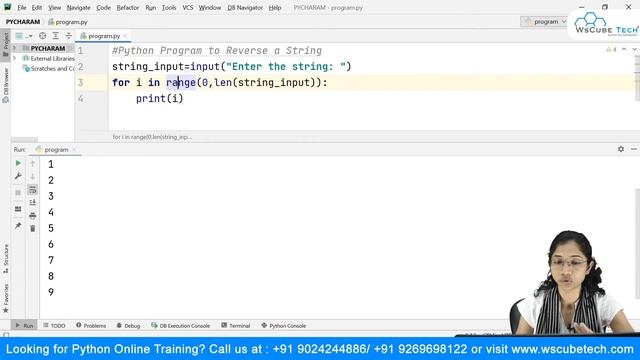
Task: Toggle scroll to end in Run console
Action: pyautogui.click(x=33, y=202)
